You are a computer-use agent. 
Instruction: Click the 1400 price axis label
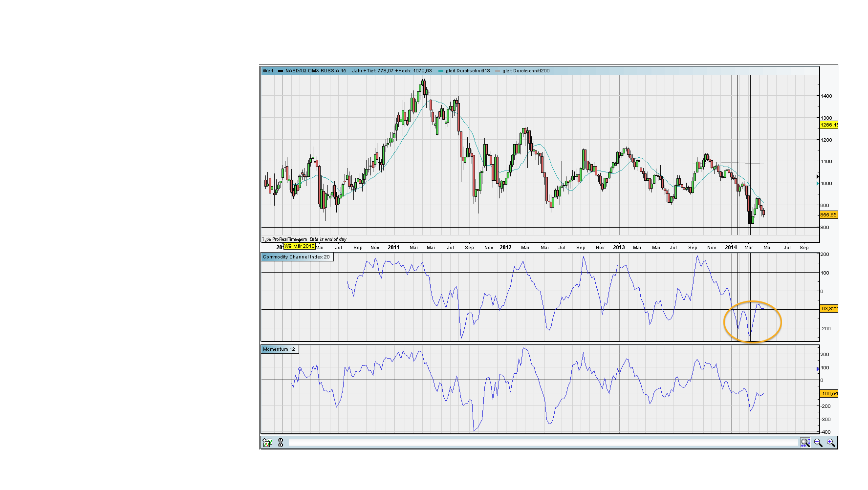(826, 96)
